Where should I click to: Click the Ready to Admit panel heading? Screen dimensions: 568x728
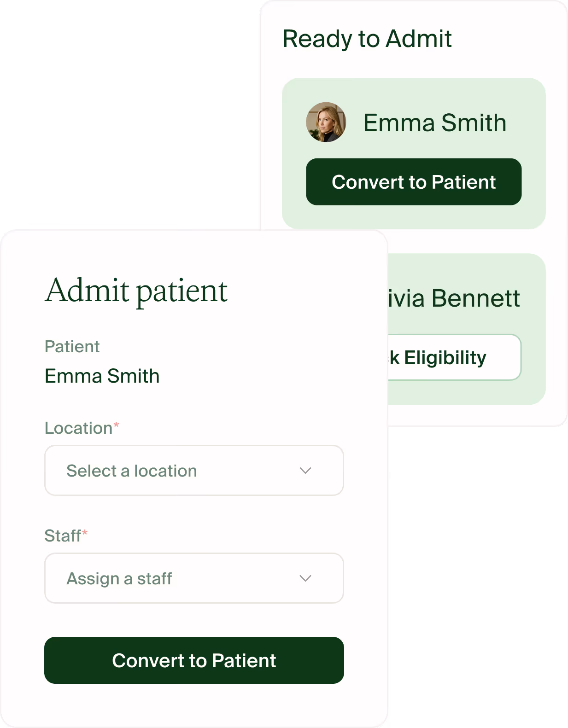366,39
